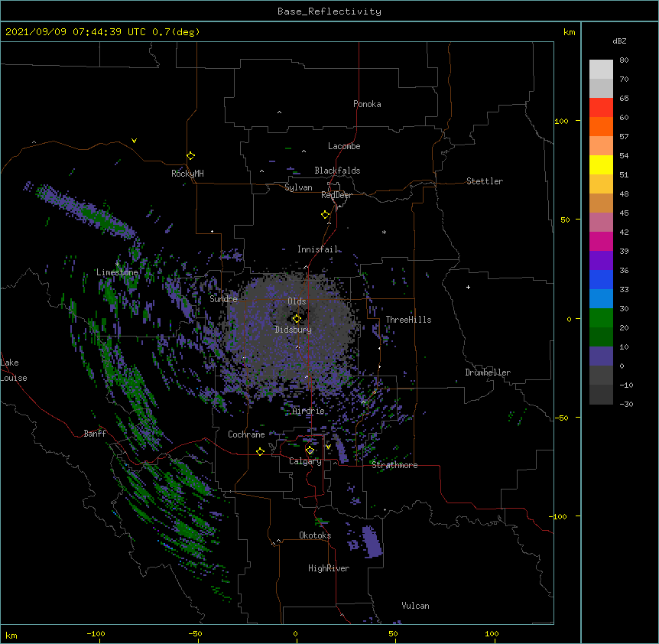659x644 pixels.
Task: Select the 70 dBZ light gray swatch
Action: (x=601, y=70)
